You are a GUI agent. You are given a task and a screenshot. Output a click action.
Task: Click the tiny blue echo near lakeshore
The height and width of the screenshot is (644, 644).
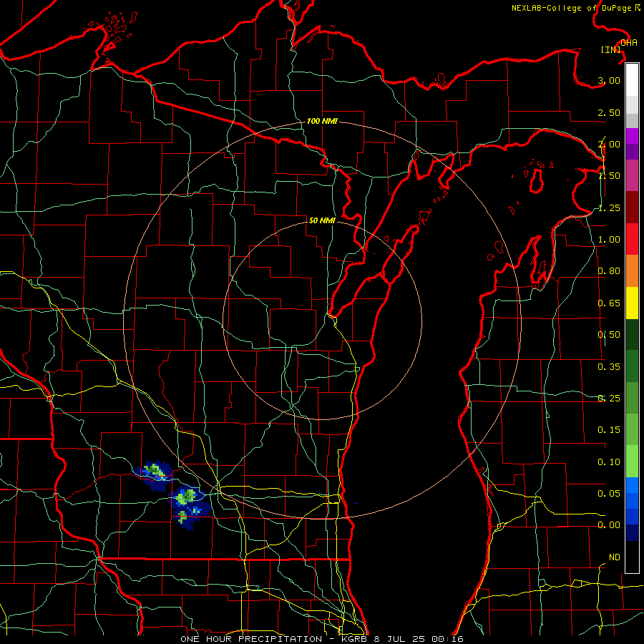(x=356, y=503)
